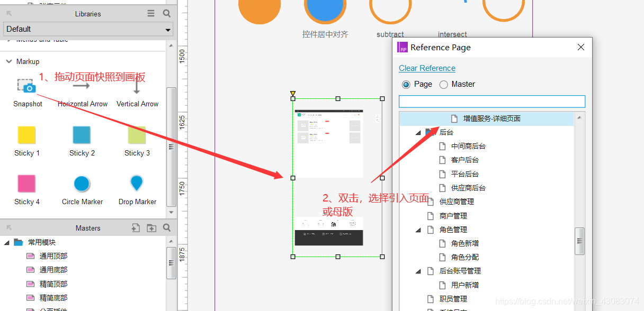Select page 供应商管理

[457, 202]
